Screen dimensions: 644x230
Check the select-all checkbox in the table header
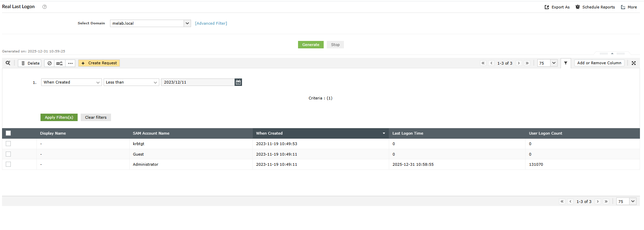click(x=8, y=133)
